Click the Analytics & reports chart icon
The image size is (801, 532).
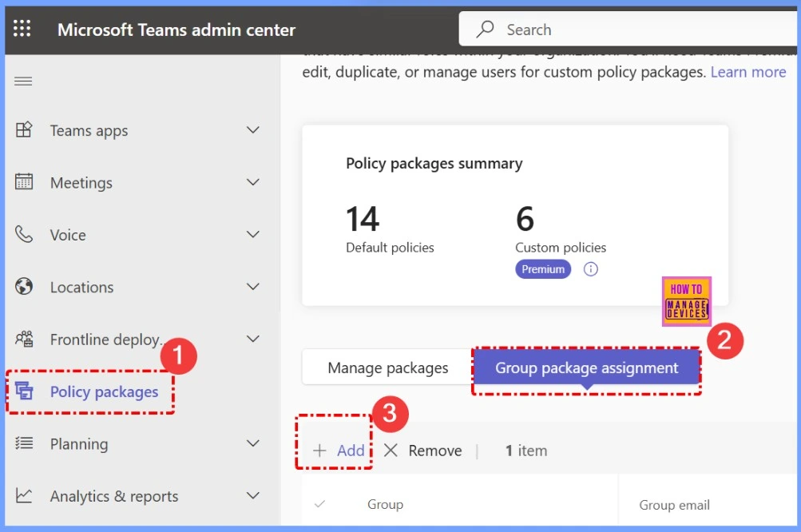coord(24,495)
